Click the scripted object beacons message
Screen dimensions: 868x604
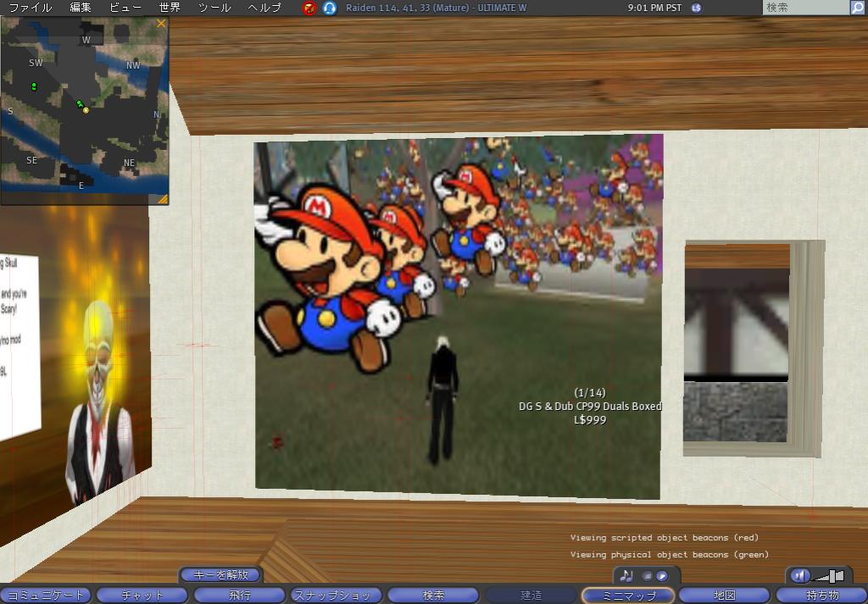665,537
